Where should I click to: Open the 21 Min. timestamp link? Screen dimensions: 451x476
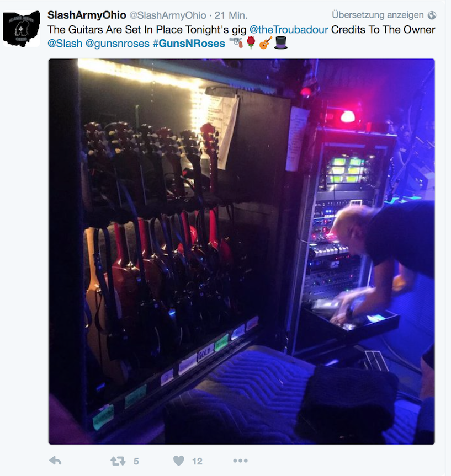(x=231, y=15)
